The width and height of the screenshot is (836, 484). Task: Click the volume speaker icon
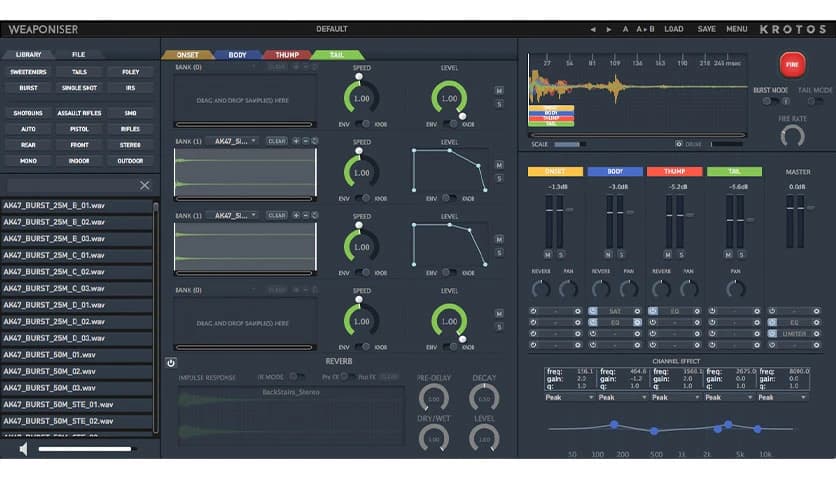(23, 449)
